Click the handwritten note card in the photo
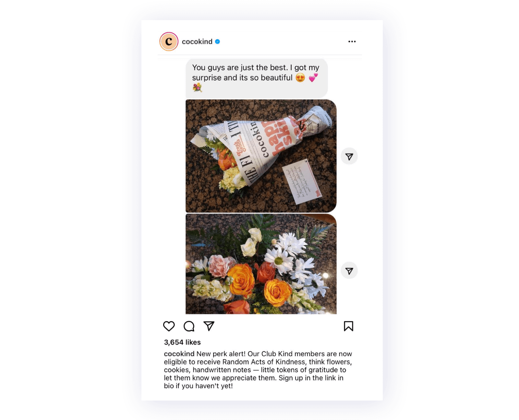Screen dimensions: 519x420 tap(302, 182)
